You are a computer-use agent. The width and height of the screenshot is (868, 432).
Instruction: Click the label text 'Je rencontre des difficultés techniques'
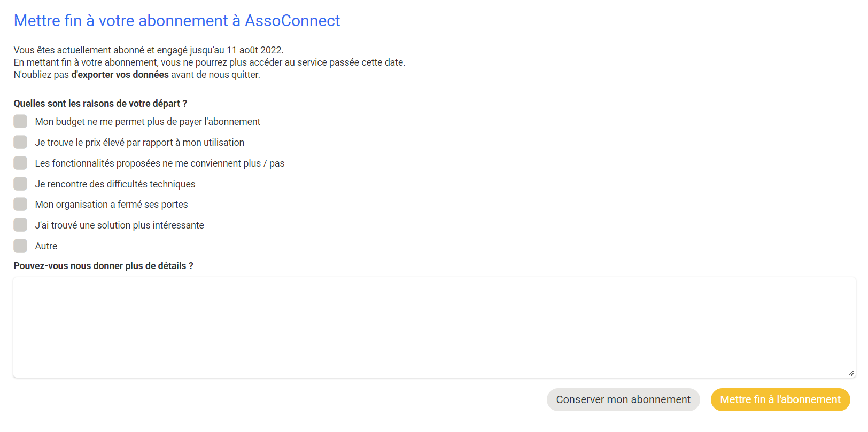click(115, 184)
